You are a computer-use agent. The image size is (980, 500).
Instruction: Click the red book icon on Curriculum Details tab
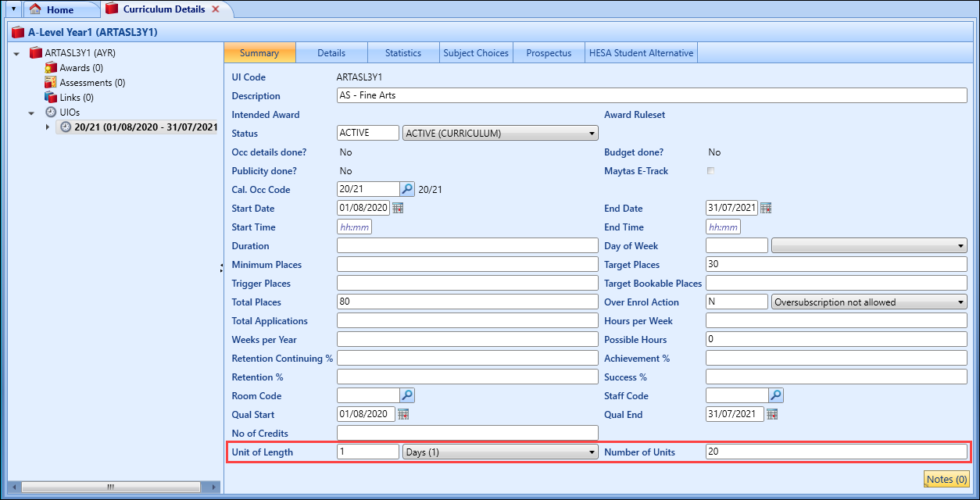tap(112, 9)
